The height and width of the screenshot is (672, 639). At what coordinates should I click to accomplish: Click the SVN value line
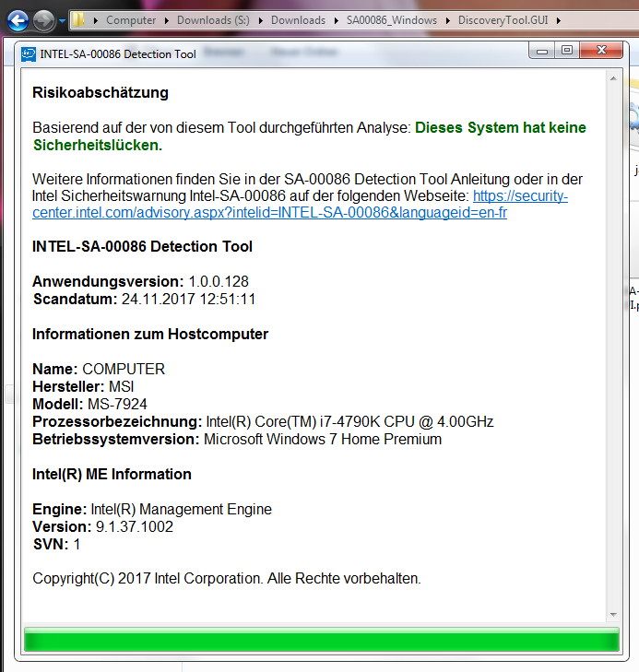click(x=56, y=544)
